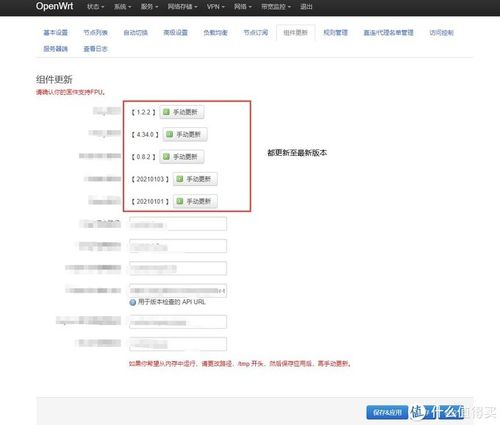Image resolution: width=500 pixels, height=425 pixels.
Task: Select the active 组件更新 tab
Action: click(296, 33)
